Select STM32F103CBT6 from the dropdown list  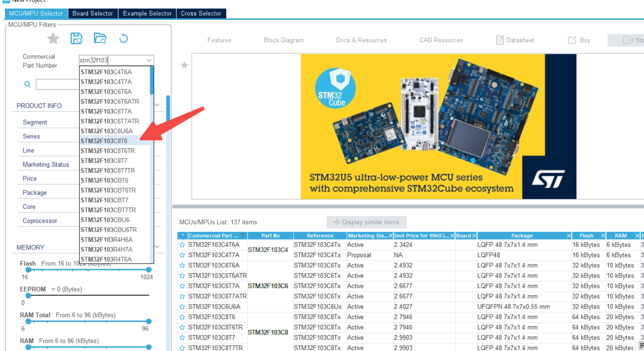pyautogui.click(x=115, y=181)
